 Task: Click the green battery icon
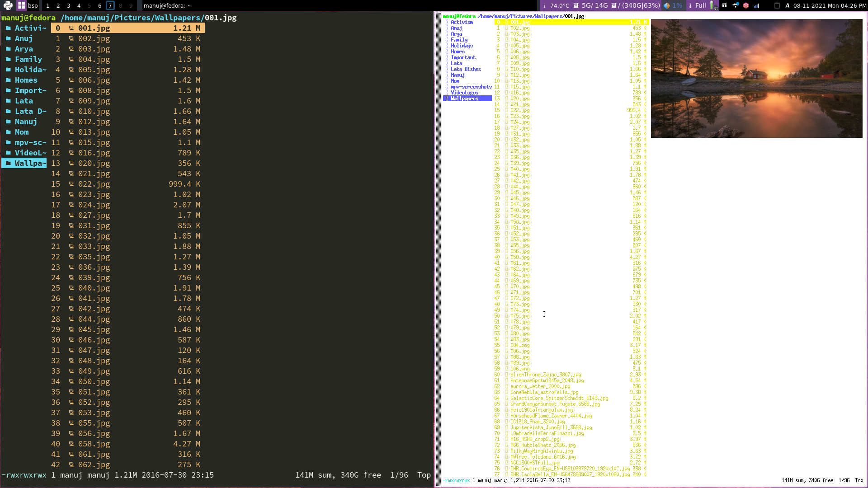pyautogui.click(x=712, y=5)
